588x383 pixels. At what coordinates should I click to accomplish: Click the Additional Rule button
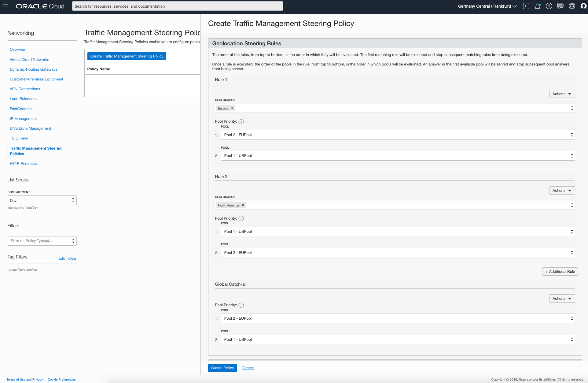[x=560, y=272]
